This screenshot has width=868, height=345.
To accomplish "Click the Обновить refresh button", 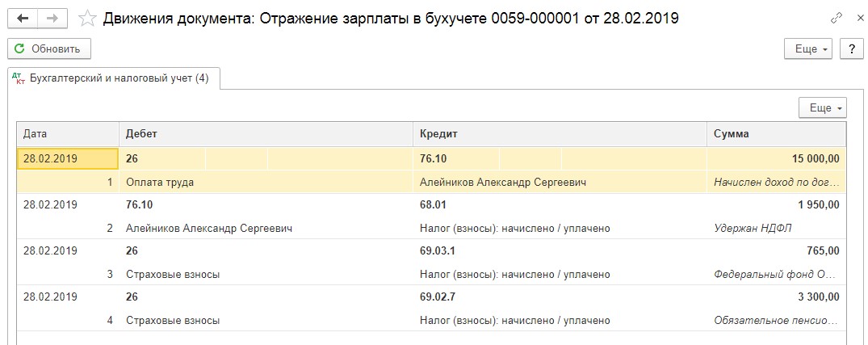I will click(x=49, y=49).
